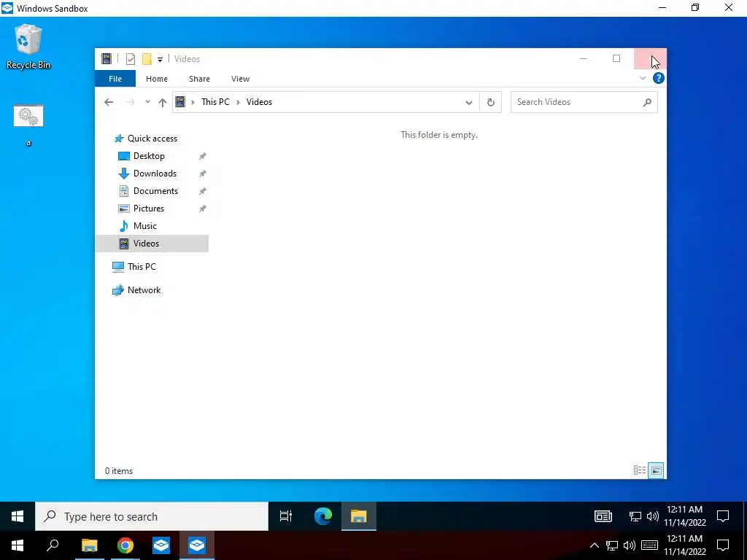Image resolution: width=747 pixels, height=560 pixels.
Task: Open Task View in sandbox taskbar
Action: pos(286,516)
